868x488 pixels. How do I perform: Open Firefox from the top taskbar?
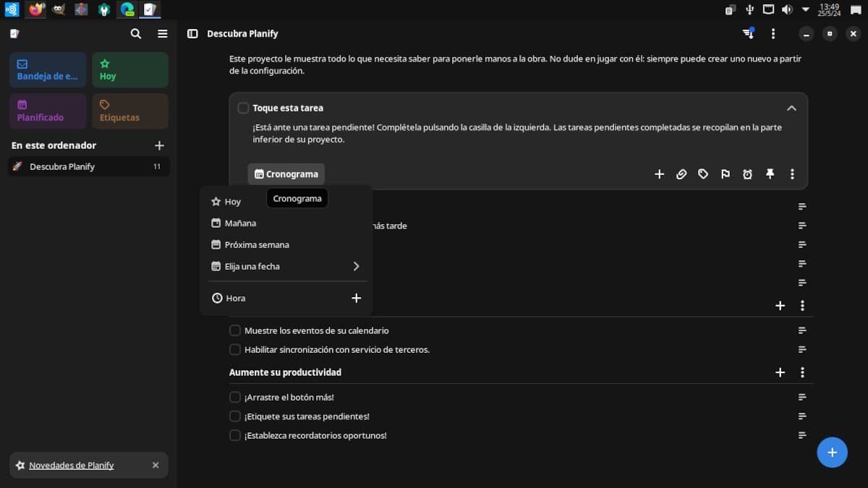(35, 9)
